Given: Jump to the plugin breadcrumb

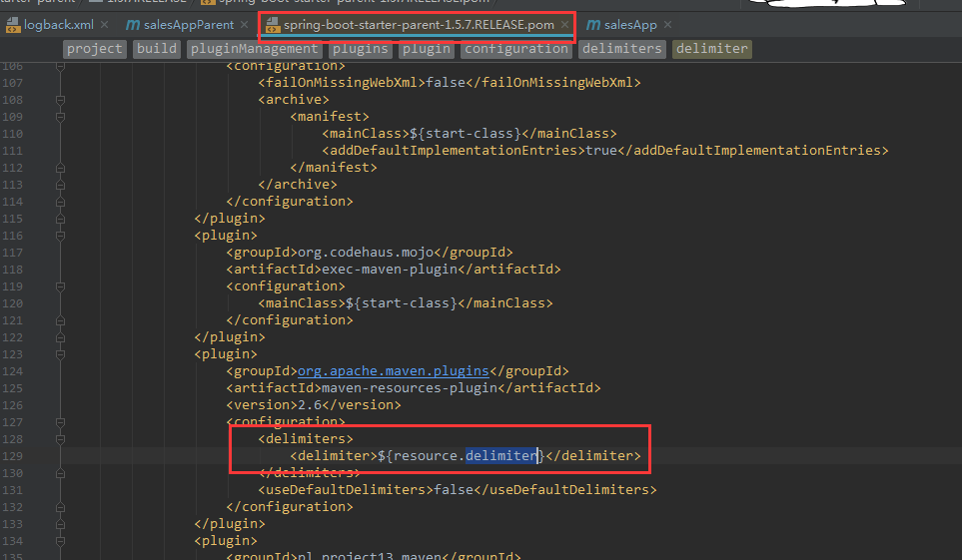Looking at the screenshot, I should 427,49.
